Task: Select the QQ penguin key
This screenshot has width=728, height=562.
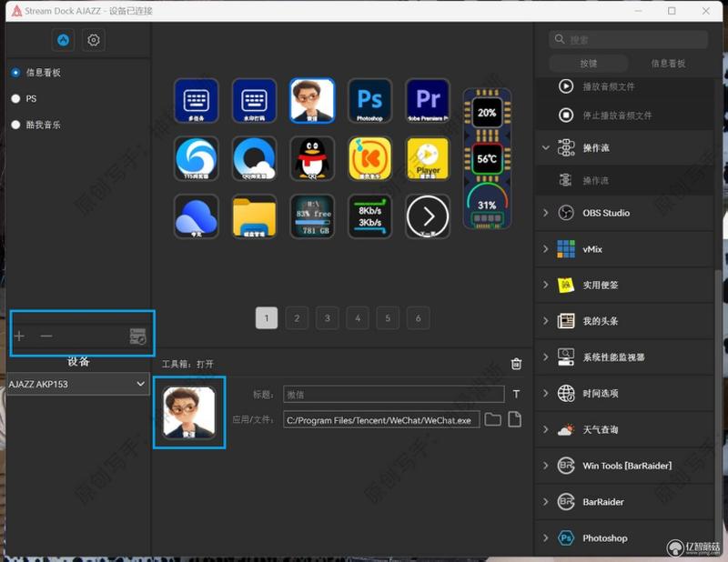Action: (x=312, y=158)
